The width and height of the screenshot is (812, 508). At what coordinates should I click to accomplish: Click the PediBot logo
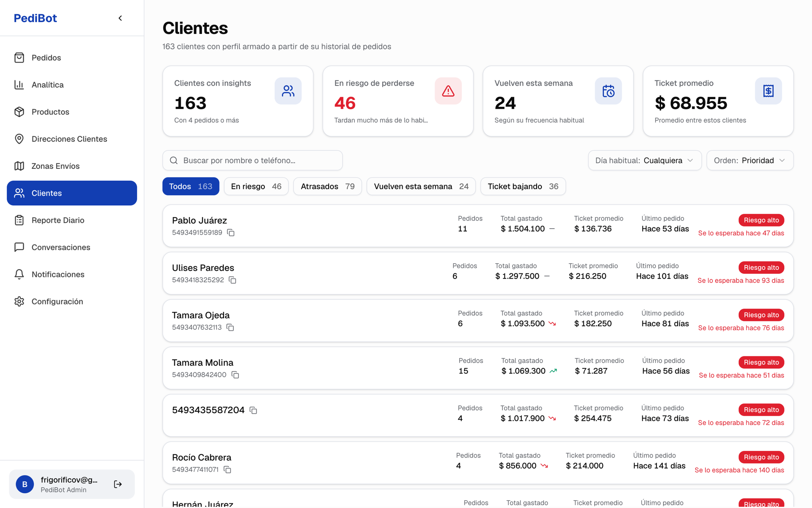coord(36,18)
